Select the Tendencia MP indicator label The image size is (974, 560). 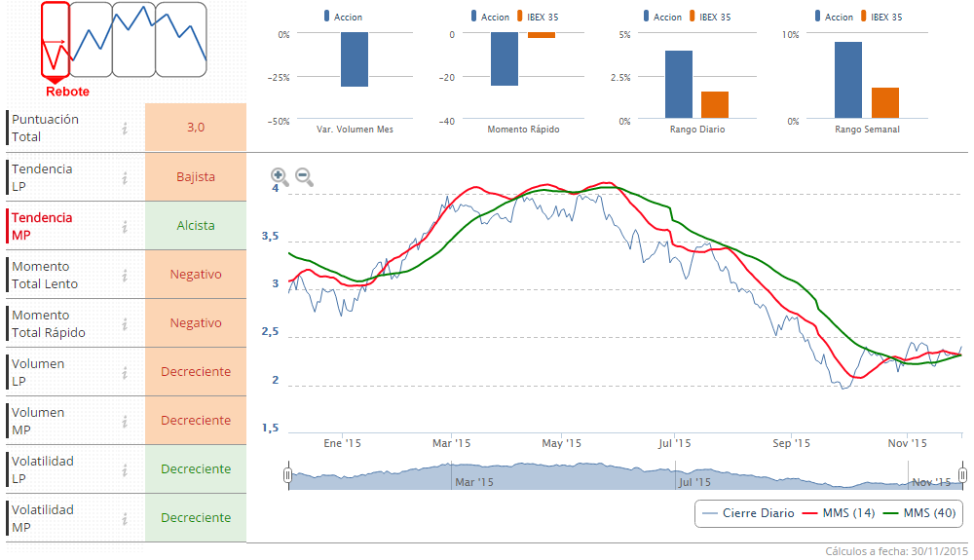(x=42, y=226)
